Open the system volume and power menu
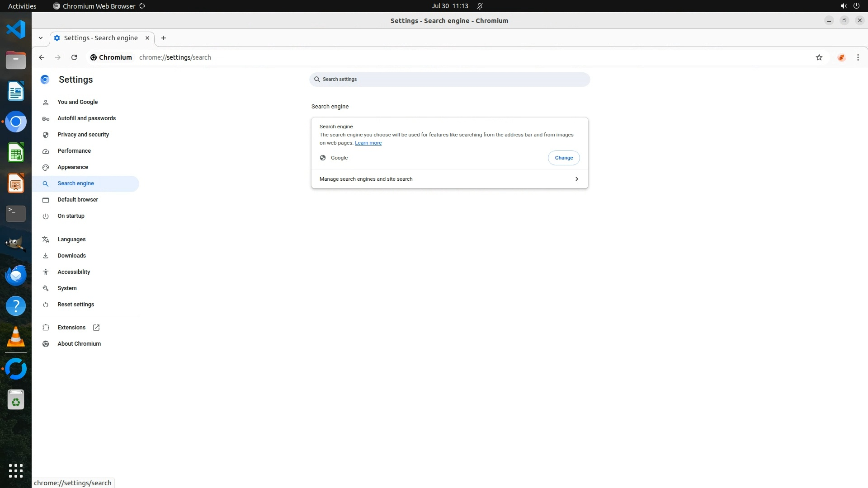The height and width of the screenshot is (488, 868). (x=849, y=6)
